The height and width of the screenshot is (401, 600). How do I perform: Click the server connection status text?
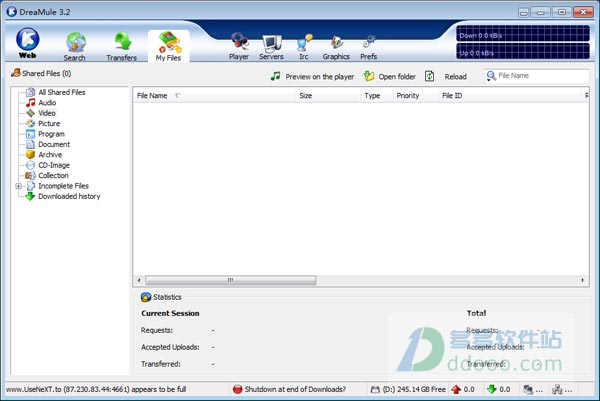[96, 389]
